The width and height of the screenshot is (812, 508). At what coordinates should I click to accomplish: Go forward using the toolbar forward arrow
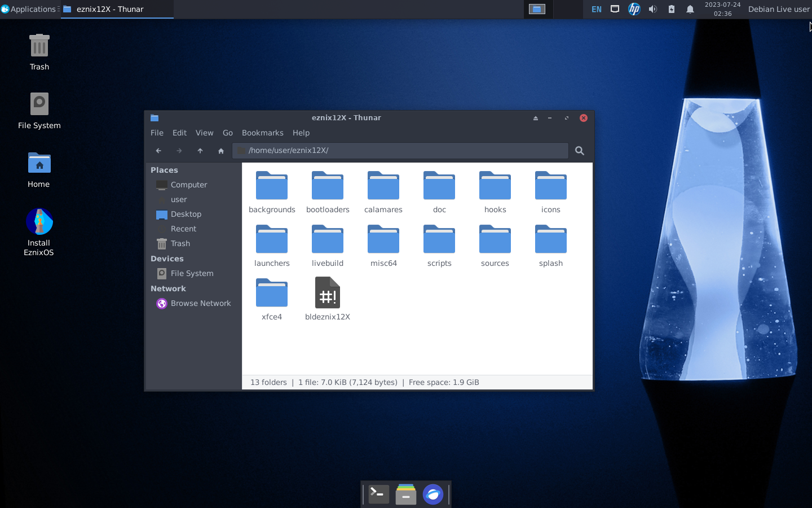(x=179, y=151)
